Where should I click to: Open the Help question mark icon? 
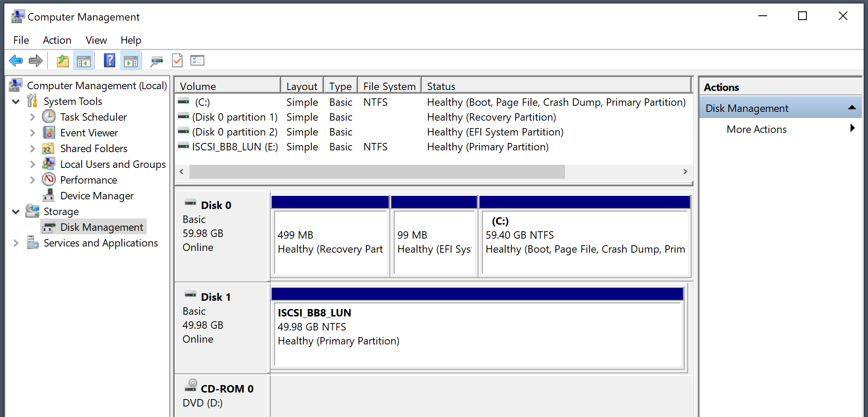110,60
